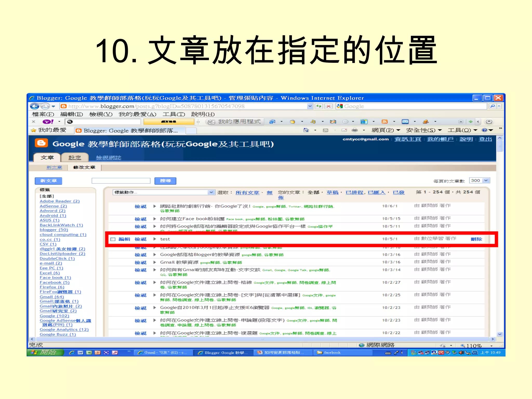Launch Internet Explorer from quick launch
532x399 pixels.
tap(72, 353)
